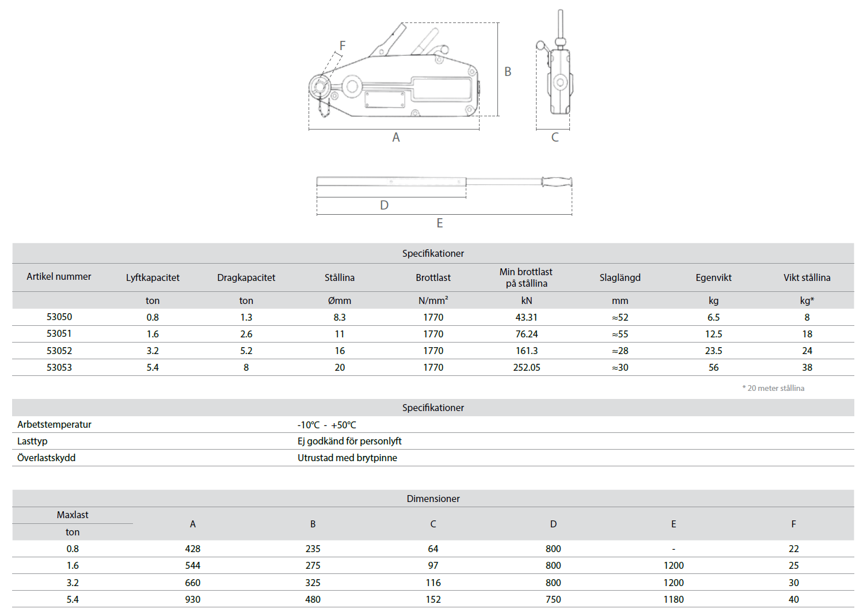Click dimension label E under the lever drawing
867x616 pixels.
[x=440, y=223]
